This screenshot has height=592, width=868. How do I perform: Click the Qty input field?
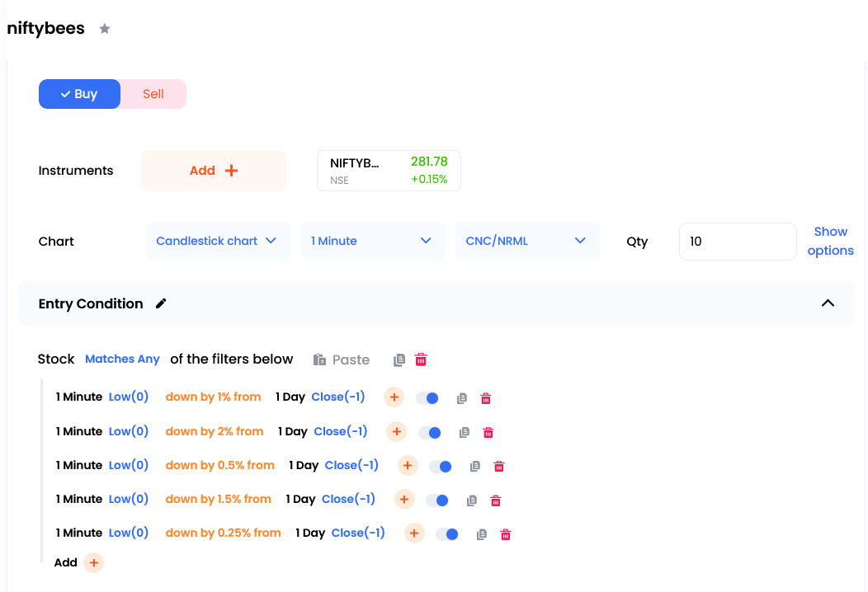pyautogui.click(x=738, y=242)
